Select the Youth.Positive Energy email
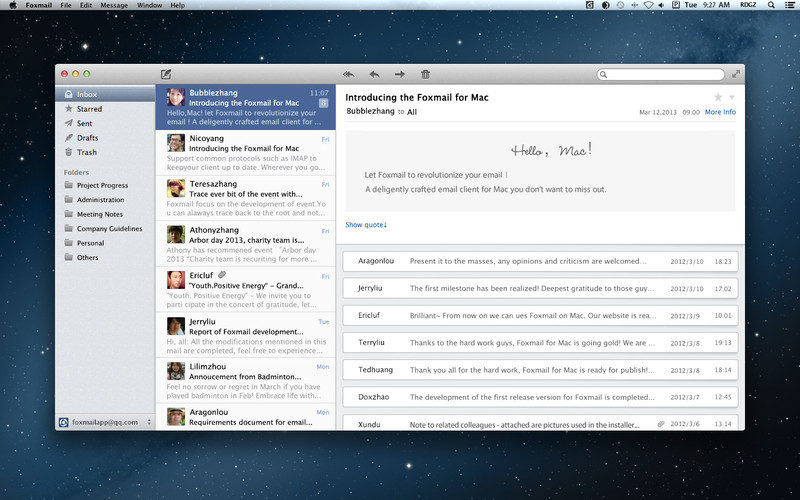Image resolution: width=800 pixels, height=500 pixels. [x=245, y=290]
